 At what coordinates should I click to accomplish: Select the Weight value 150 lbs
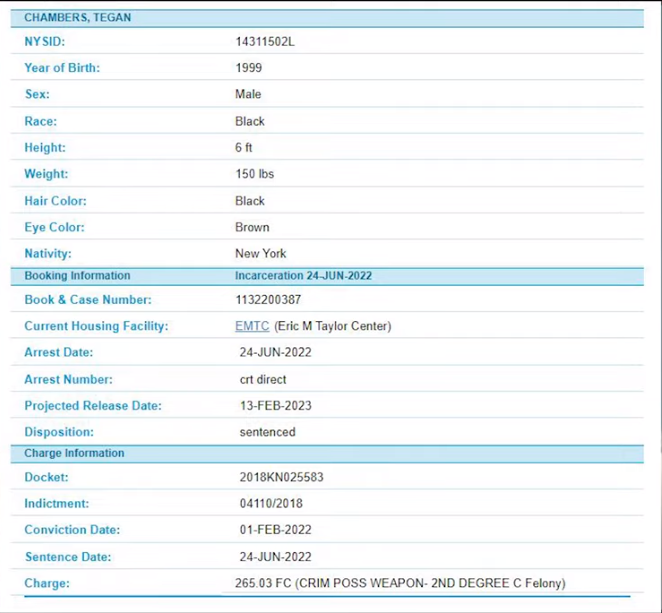point(255,174)
